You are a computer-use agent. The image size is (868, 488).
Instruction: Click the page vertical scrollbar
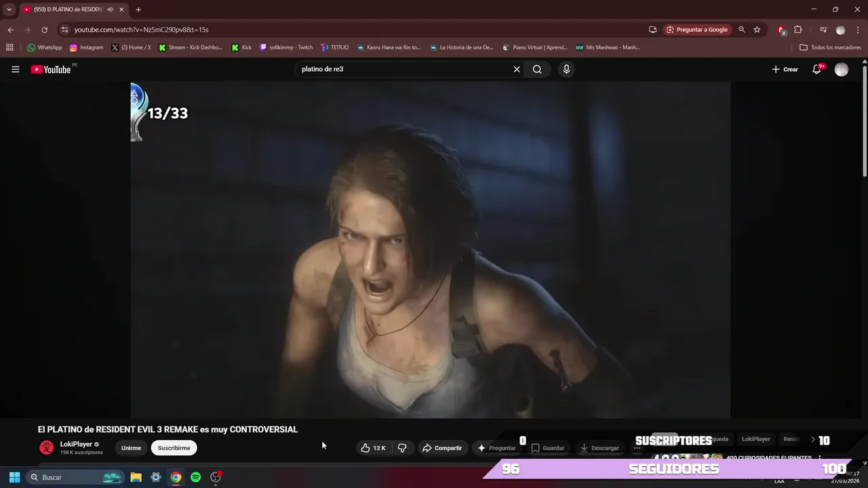pos(865,121)
